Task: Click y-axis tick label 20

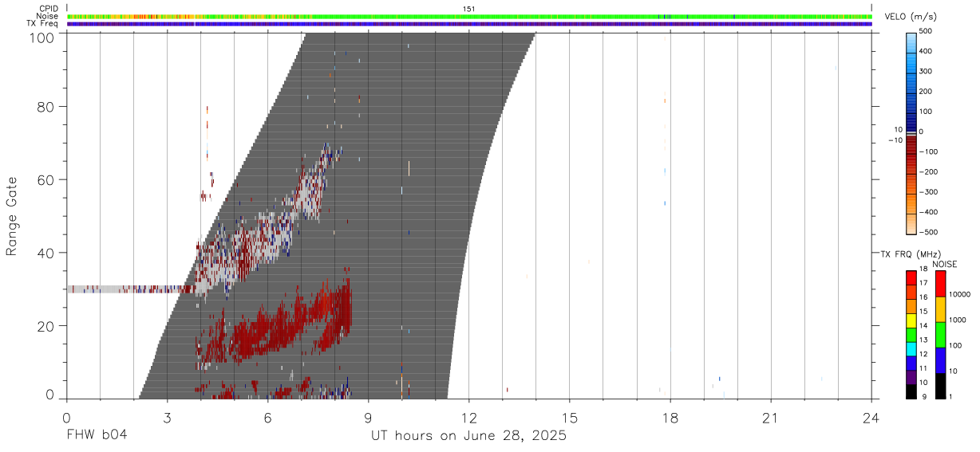Action: click(45, 326)
